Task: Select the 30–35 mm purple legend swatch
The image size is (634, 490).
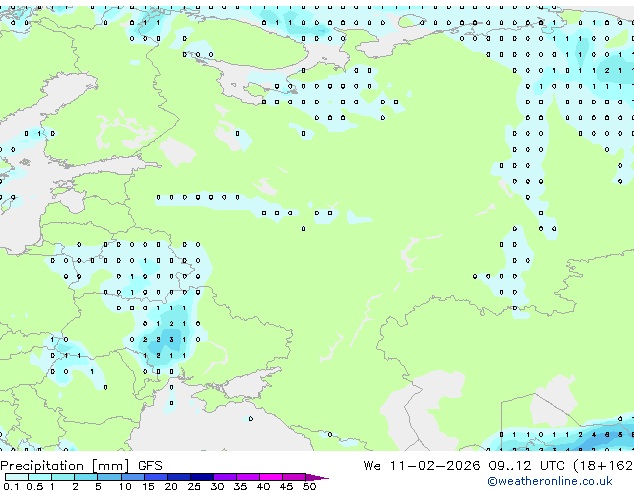Action: coord(225,477)
